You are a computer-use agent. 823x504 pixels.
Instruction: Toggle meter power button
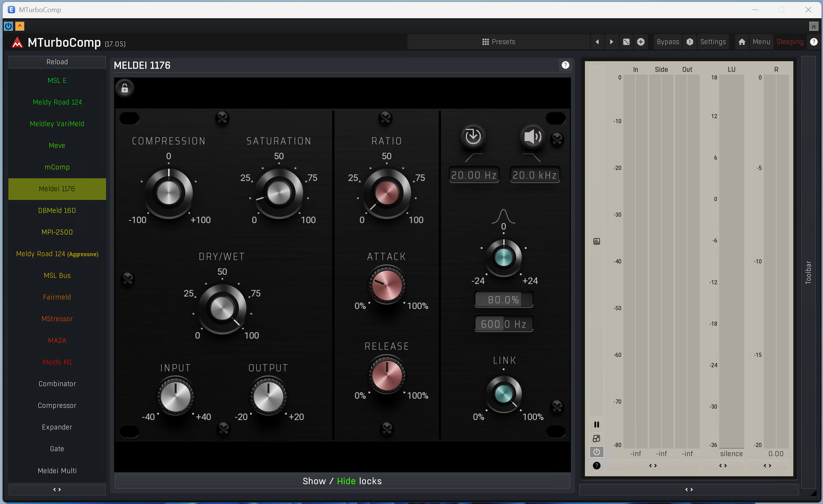(x=597, y=452)
